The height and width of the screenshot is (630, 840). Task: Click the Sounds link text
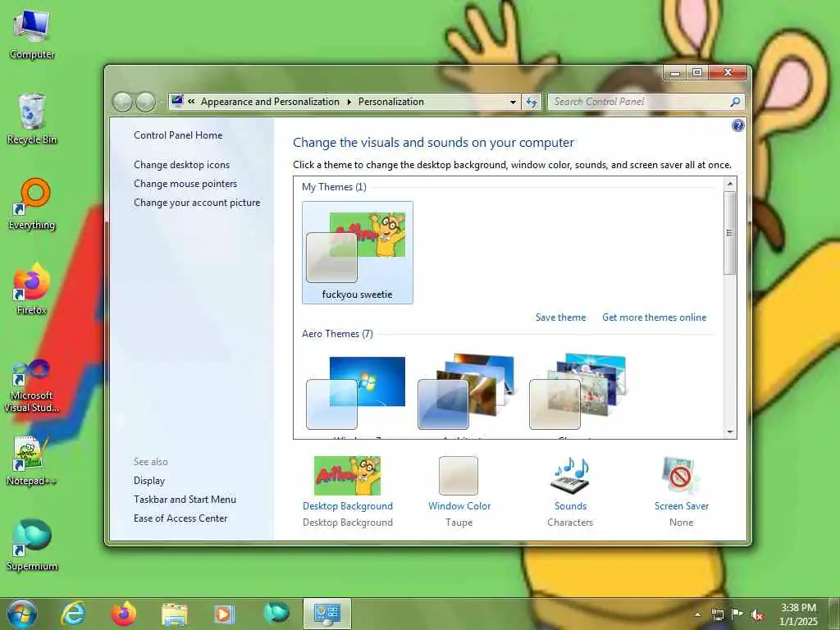(x=571, y=505)
